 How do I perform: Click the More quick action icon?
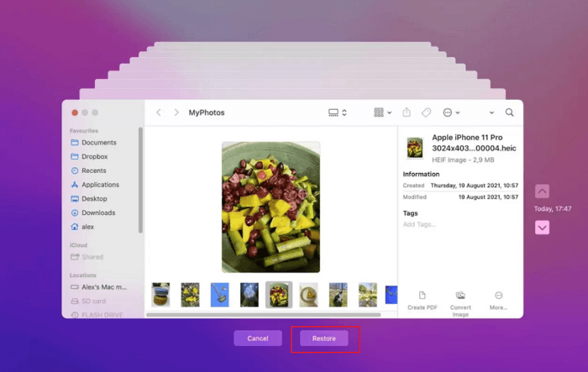(499, 300)
